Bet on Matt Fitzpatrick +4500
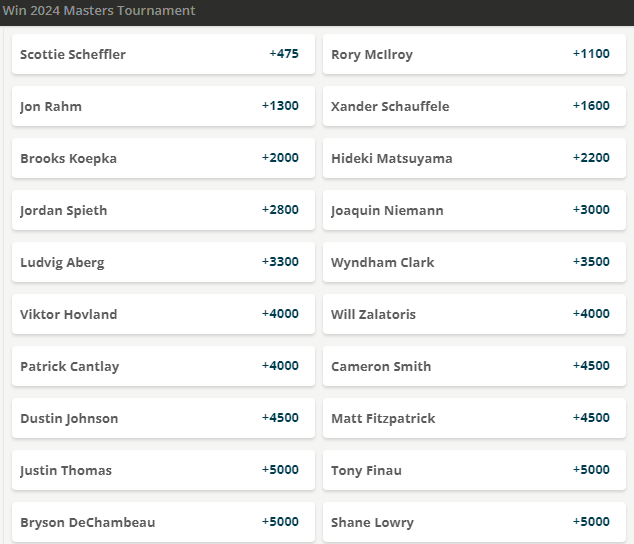Screen dimensions: 634x544 point(474,418)
